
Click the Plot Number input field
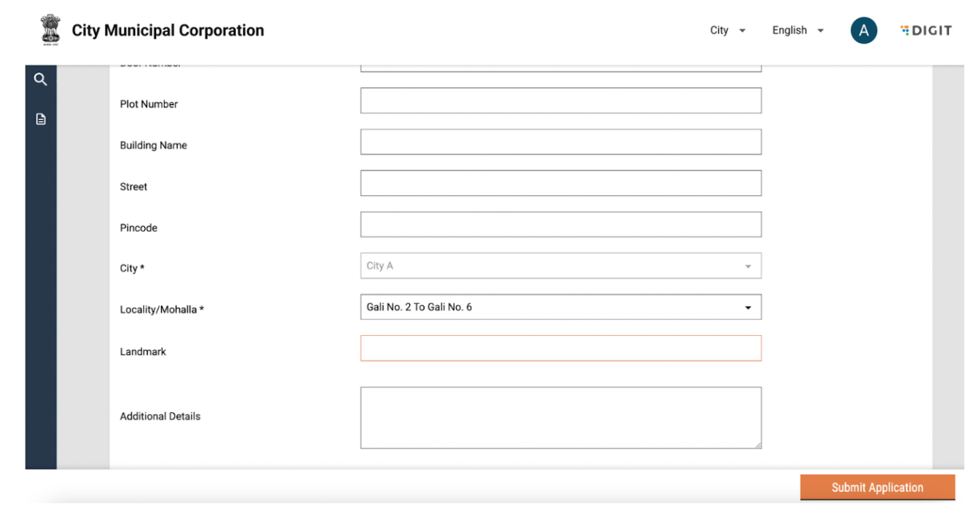[560, 101]
